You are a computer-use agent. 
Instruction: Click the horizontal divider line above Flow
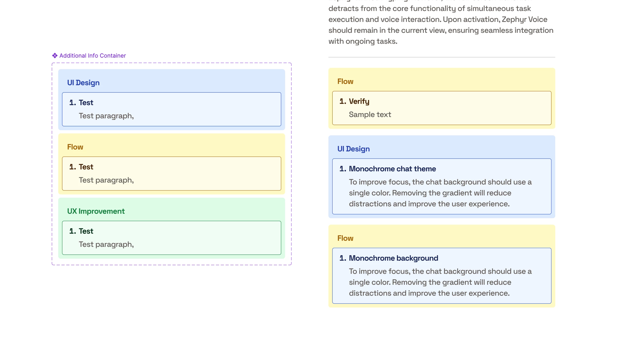click(441, 57)
